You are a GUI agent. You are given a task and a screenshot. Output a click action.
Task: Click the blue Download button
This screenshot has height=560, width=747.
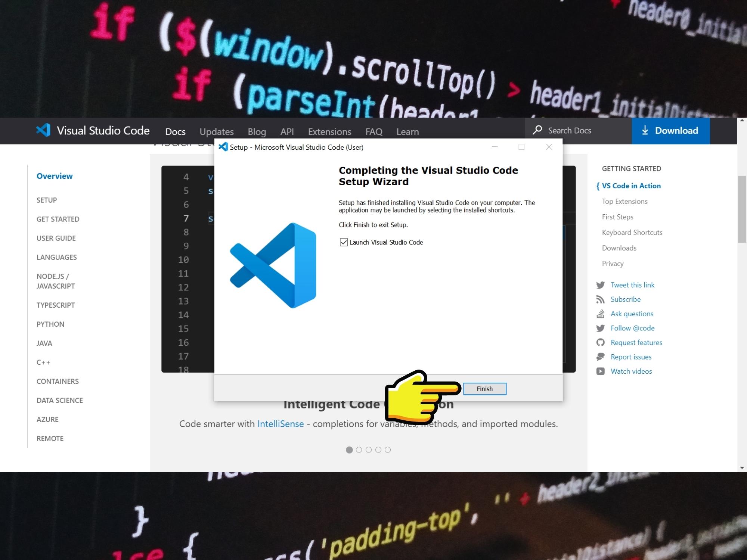click(x=671, y=131)
